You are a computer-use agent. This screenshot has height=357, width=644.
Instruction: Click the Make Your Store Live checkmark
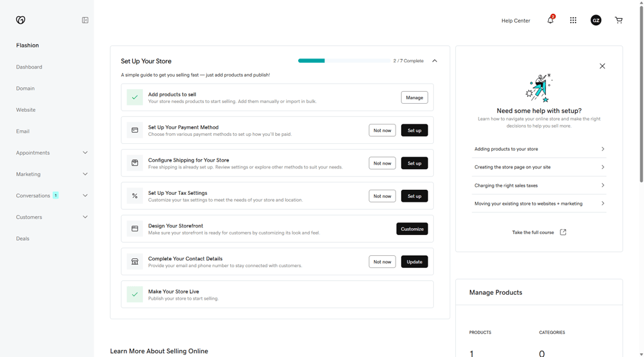pyautogui.click(x=135, y=294)
